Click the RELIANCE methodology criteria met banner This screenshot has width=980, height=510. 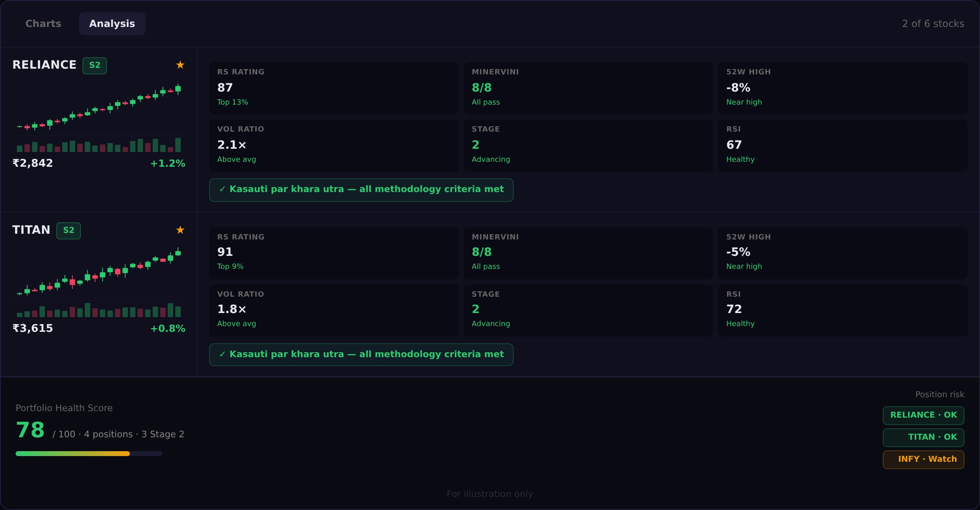point(361,190)
